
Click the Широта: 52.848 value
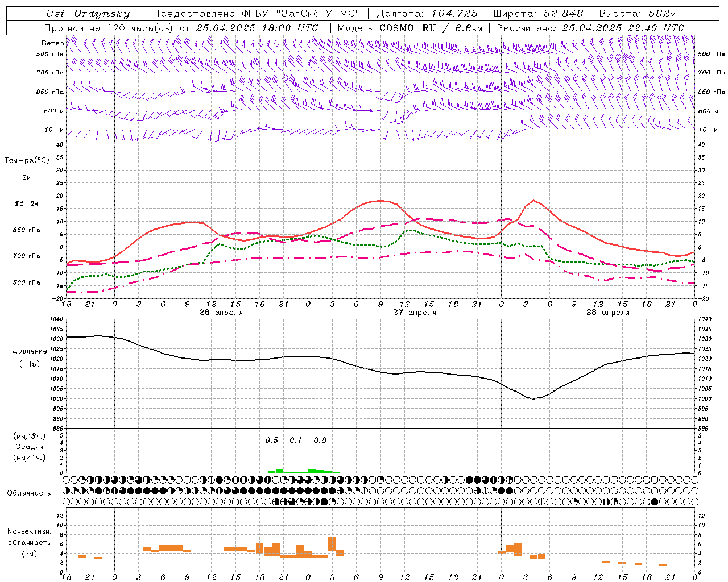(538, 14)
